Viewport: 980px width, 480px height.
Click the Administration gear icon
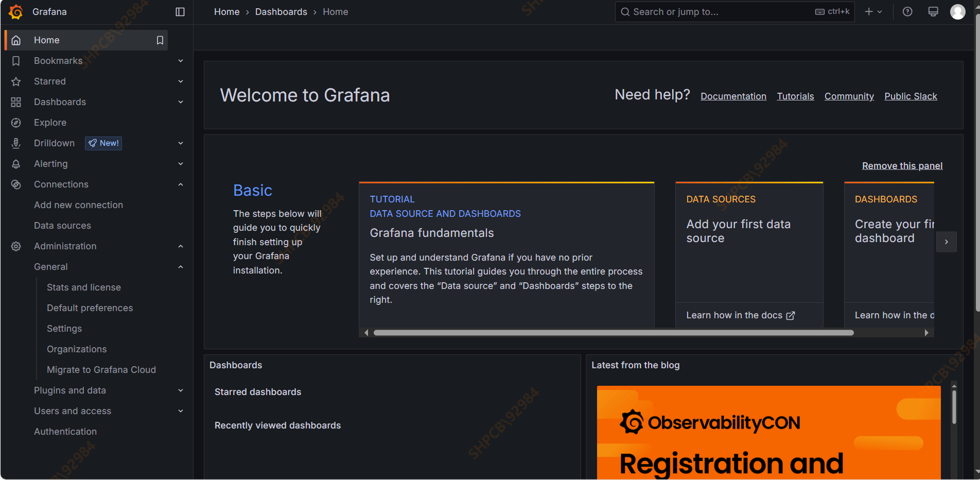[16, 246]
